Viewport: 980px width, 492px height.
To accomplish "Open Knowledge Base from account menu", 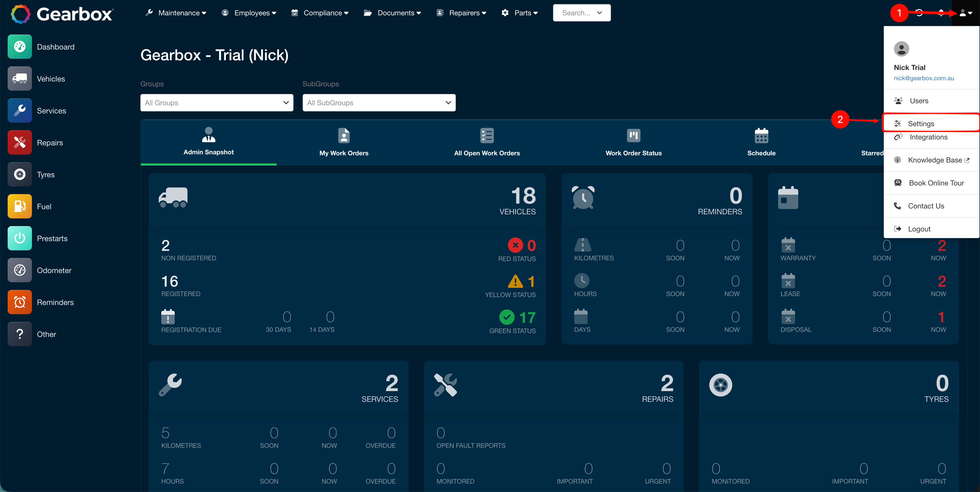I will tap(931, 160).
